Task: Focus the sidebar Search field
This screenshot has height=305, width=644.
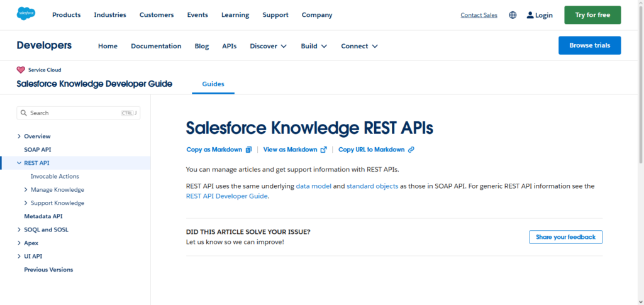Action: click(79, 113)
